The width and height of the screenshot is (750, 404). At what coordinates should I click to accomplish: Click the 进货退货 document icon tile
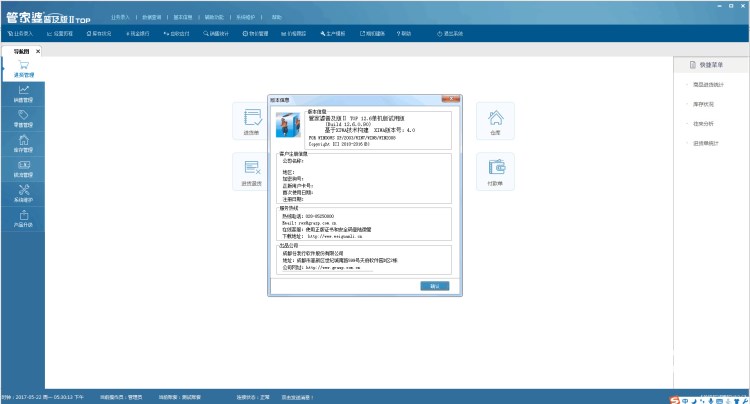click(251, 172)
